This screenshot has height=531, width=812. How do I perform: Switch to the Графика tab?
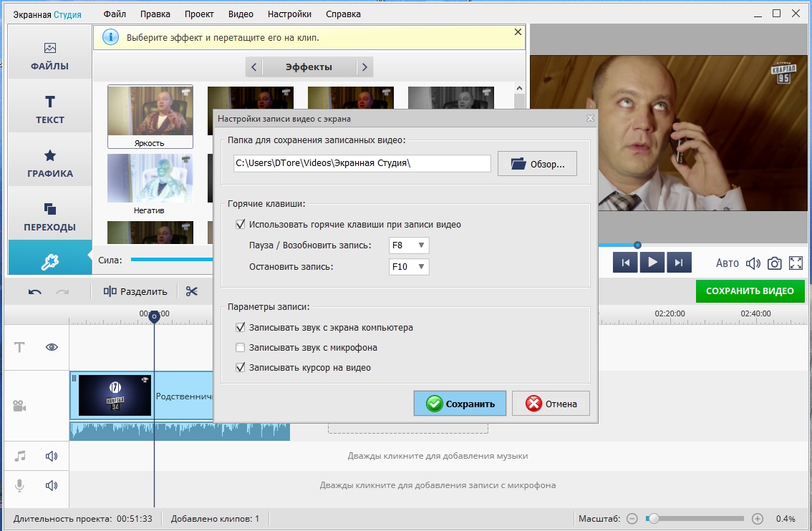tap(50, 163)
